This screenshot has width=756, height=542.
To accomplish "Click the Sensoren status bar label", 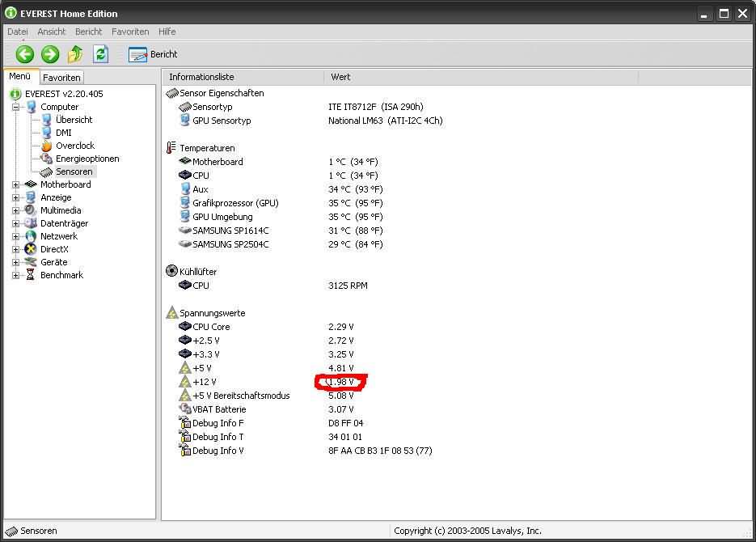I will 39,531.
